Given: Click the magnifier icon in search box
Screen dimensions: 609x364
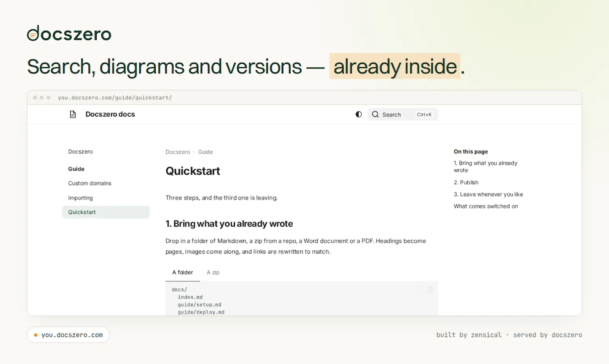Looking at the screenshot, I should [x=375, y=114].
